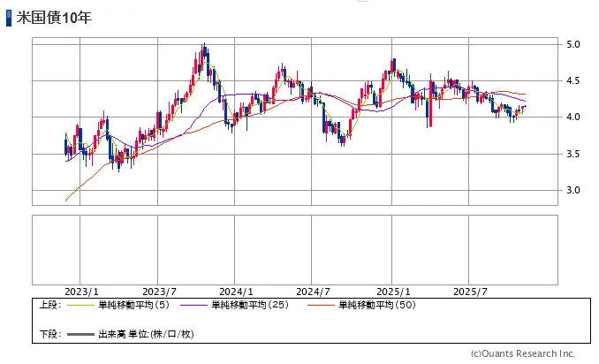Click the 2023/1 date label on the x-axis

click(81, 292)
